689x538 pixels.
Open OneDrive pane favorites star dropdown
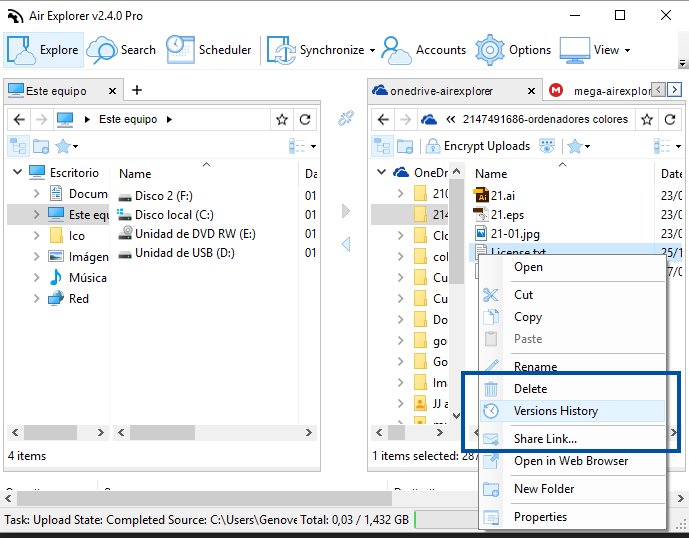point(578,146)
